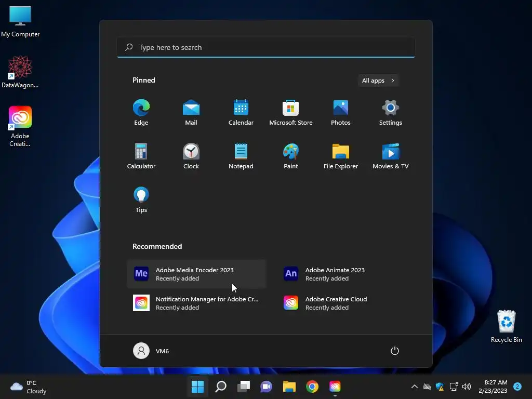Select the DataWagon desktop shortcut

click(x=20, y=72)
